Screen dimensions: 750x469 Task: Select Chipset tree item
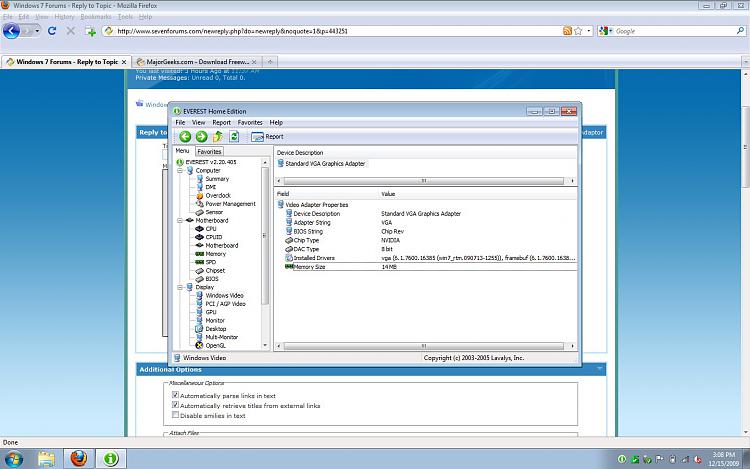[x=215, y=271]
